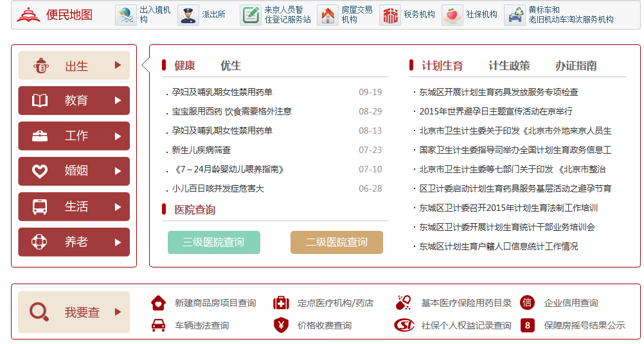644x344 pixels.
Task: Select the 办证指南 tab
Action: click(x=576, y=66)
